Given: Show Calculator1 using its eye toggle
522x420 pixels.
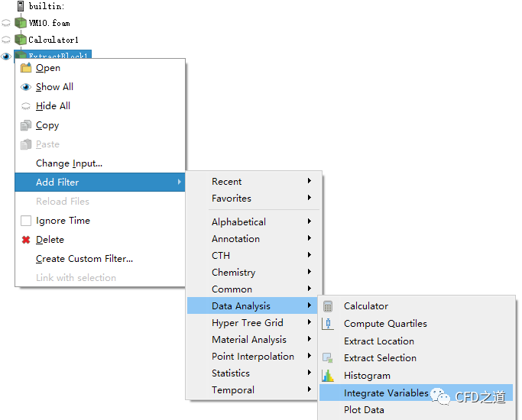Looking at the screenshot, I should (x=6, y=40).
